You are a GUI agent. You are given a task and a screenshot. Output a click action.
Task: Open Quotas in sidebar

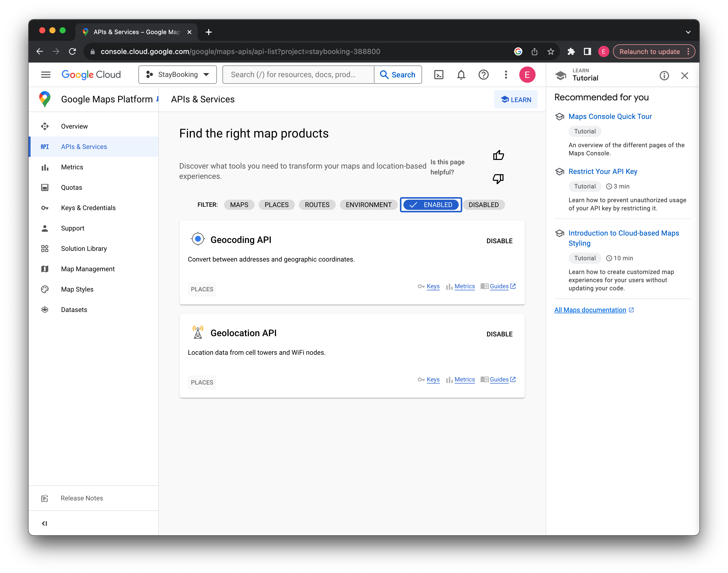click(72, 187)
